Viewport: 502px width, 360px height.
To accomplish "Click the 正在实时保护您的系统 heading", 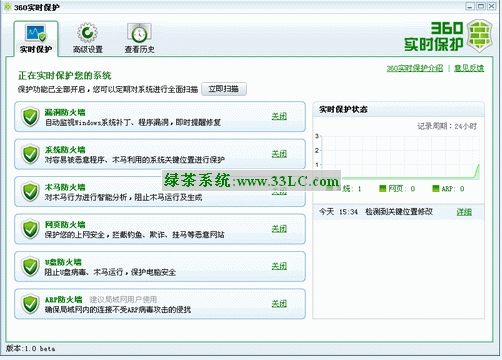I will [x=64, y=76].
